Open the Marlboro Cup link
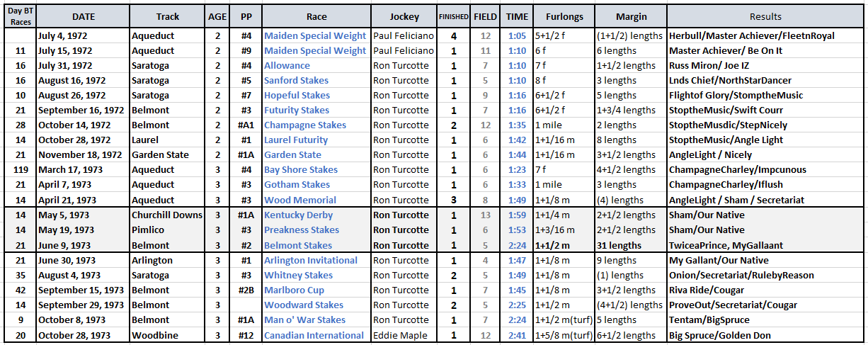Viewport: 868px width, 345px height. pyautogui.click(x=294, y=290)
